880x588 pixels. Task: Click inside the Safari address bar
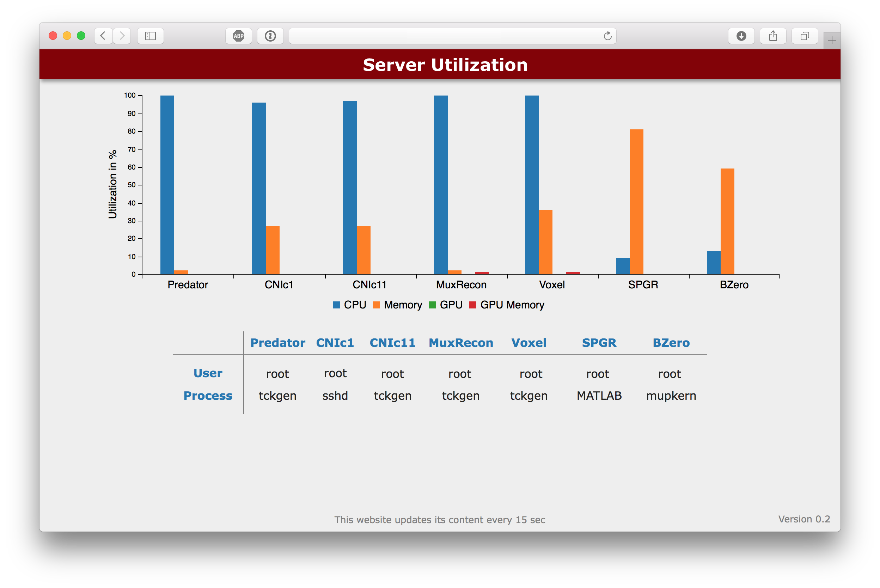(x=442, y=36)
